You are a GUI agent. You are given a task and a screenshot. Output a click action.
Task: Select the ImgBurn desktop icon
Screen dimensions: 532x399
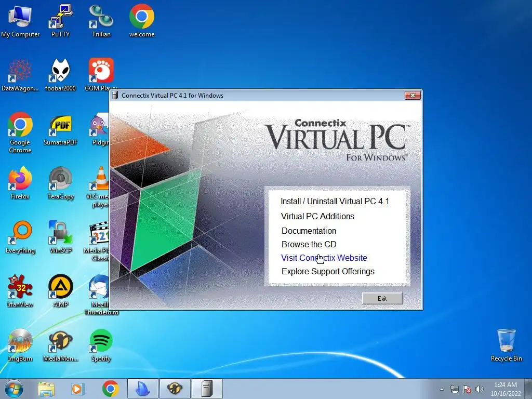click(x=20, y=345)
